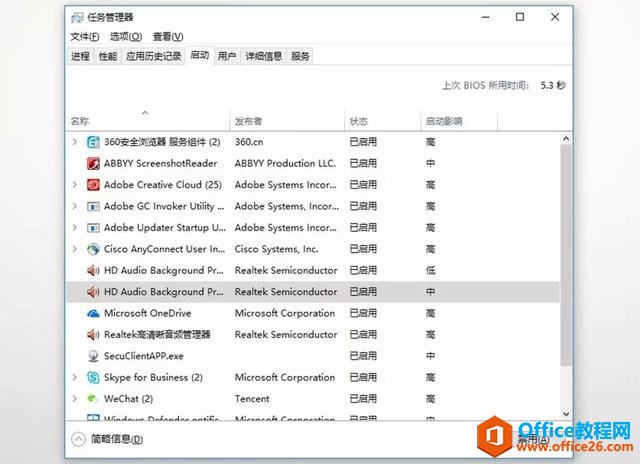Switch to the 应用历史记录 tab
Viewport: 640px width, 464px height.
coord(153,56)
